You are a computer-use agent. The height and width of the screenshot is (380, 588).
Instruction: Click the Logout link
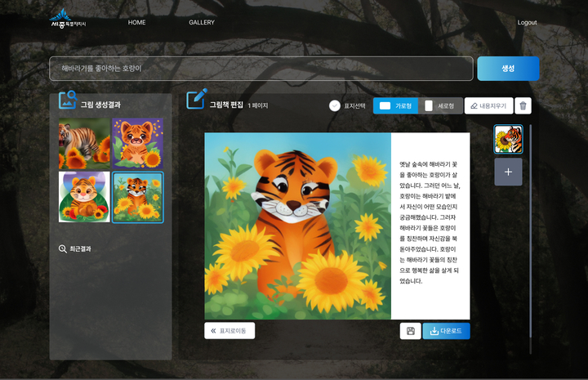click(527, 22)
